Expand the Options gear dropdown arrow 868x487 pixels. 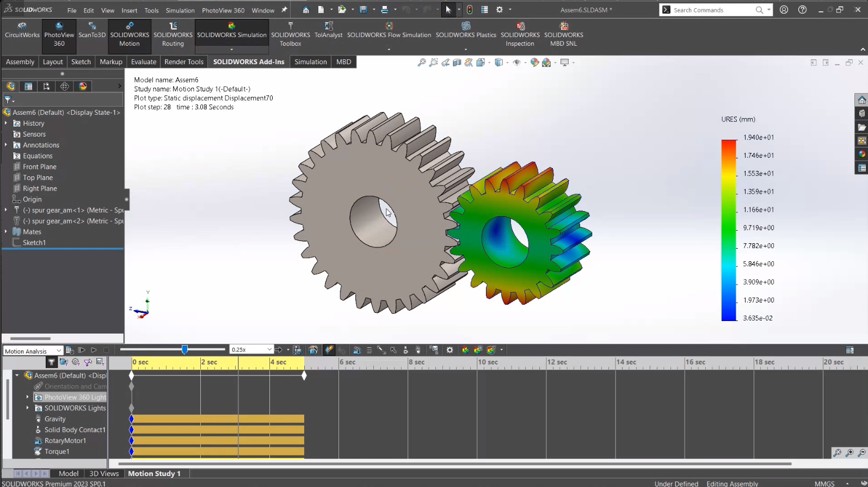(510, 10)
